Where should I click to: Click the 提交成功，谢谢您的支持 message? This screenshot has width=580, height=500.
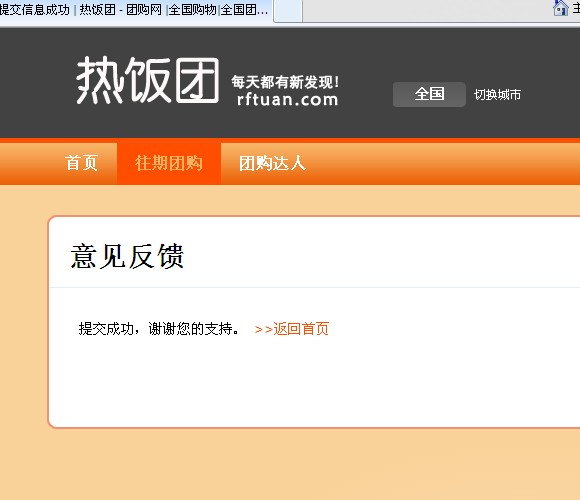pos(159,328)
